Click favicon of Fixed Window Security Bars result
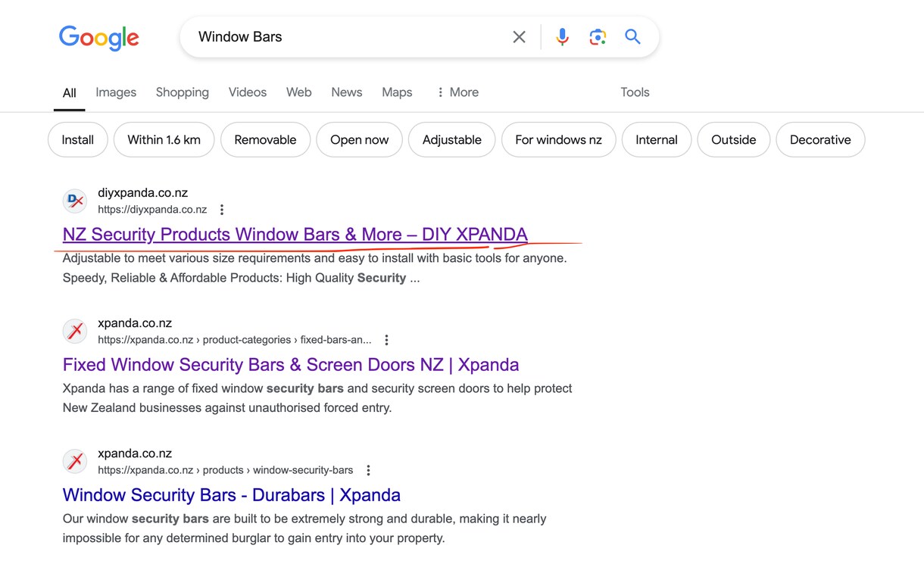This screenshot has width=924, height=564. (75, 332)
